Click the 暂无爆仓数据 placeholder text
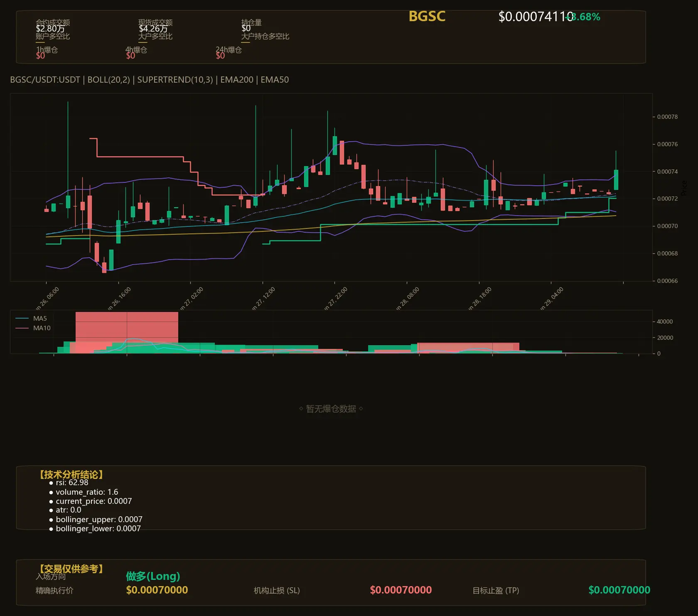Screen dimensions: 698x616 coord(331,409)
